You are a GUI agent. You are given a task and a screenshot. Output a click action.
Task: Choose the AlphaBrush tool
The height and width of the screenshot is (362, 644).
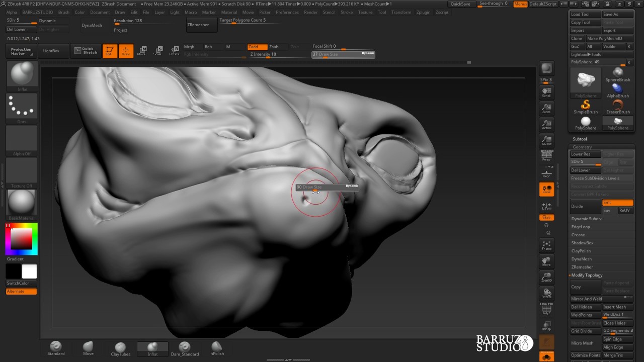pos(618,91)
